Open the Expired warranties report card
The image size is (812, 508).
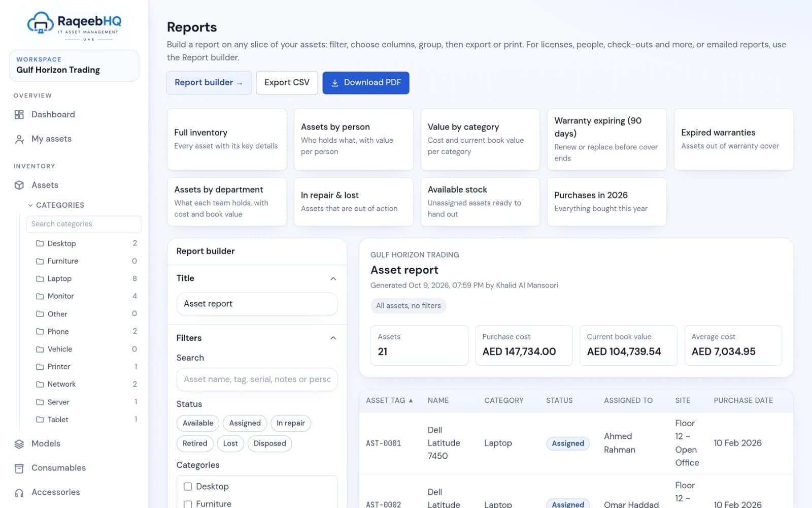tap(734, 139)
